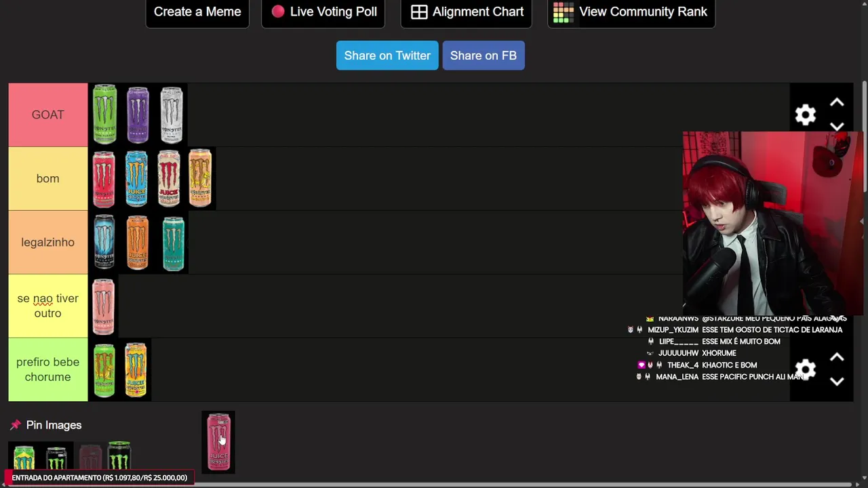
Task: Click the streamer webcam overlay
Action: pos(773,224)
